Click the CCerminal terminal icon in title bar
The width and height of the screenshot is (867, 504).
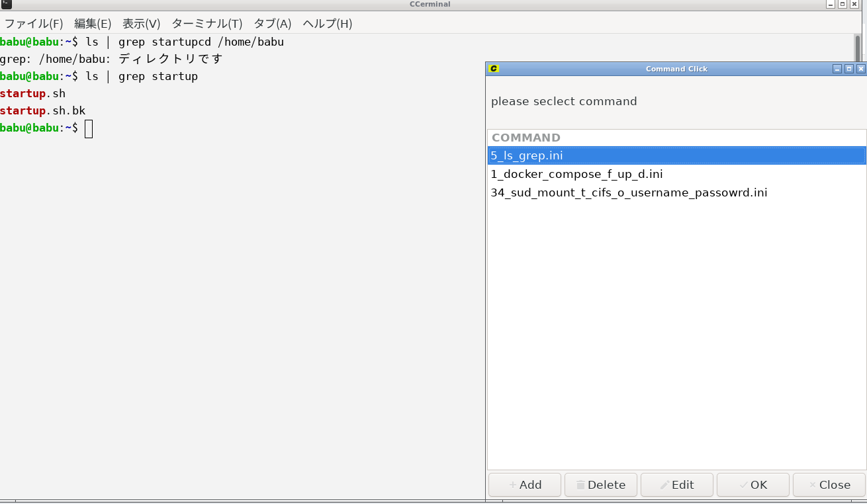coord(6,4)
